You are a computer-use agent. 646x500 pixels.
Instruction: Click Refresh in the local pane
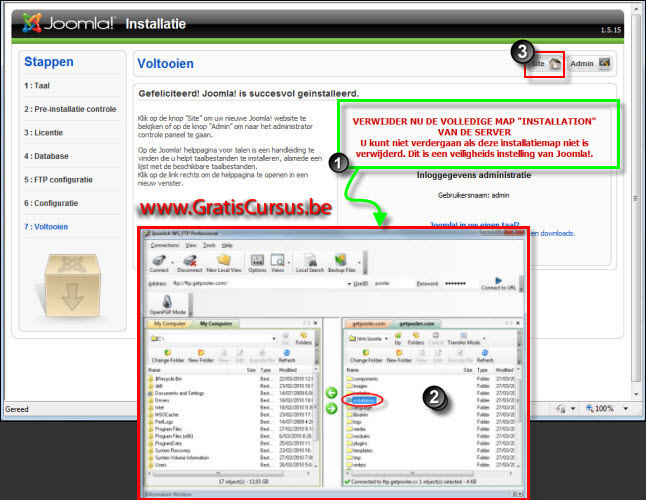click(x=287, y=356)
